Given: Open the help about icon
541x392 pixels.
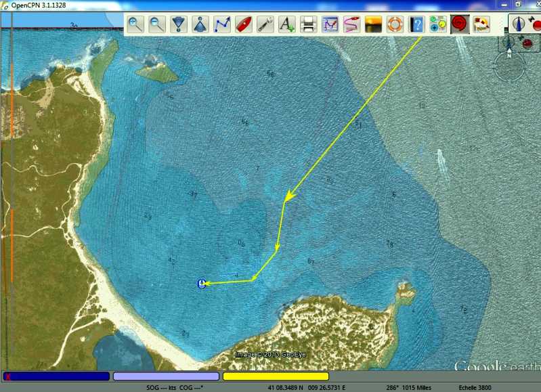Looking at the screenshot, I should [416, 25].
